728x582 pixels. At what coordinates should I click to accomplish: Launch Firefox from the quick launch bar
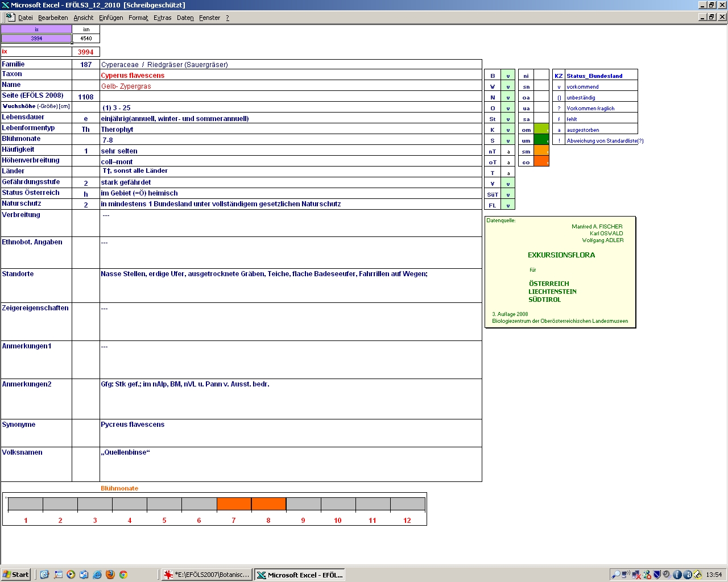(110, 575)
